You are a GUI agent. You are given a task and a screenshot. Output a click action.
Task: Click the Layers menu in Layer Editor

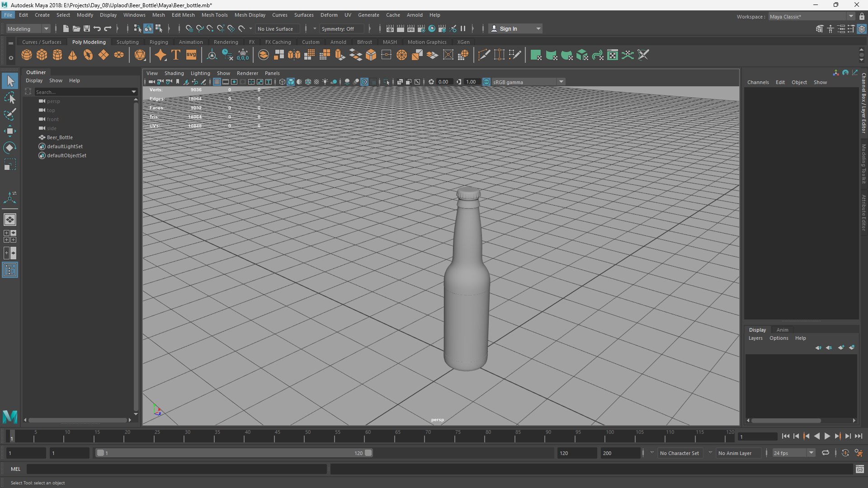point(755,338)
